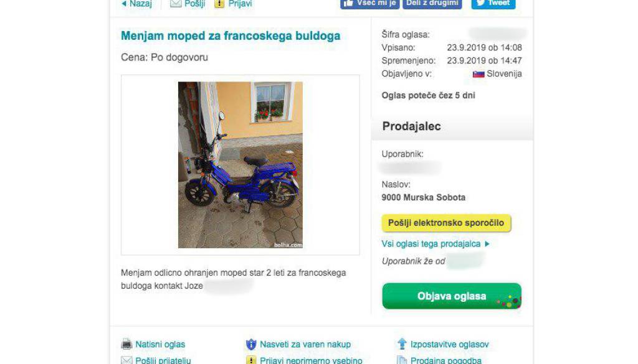Open the Natisni oglas link
This screenshot has width=638, height=364.
[x=160, y=345]
